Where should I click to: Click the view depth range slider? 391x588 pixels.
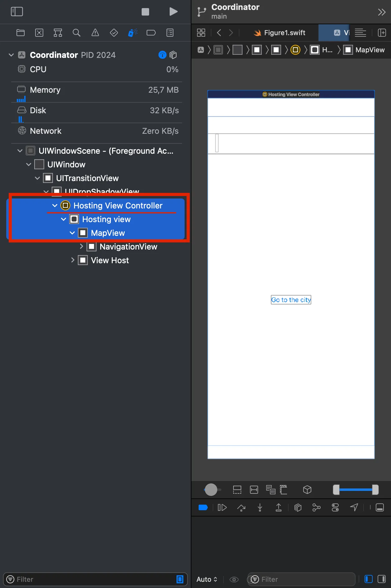(x=356, y=490)
